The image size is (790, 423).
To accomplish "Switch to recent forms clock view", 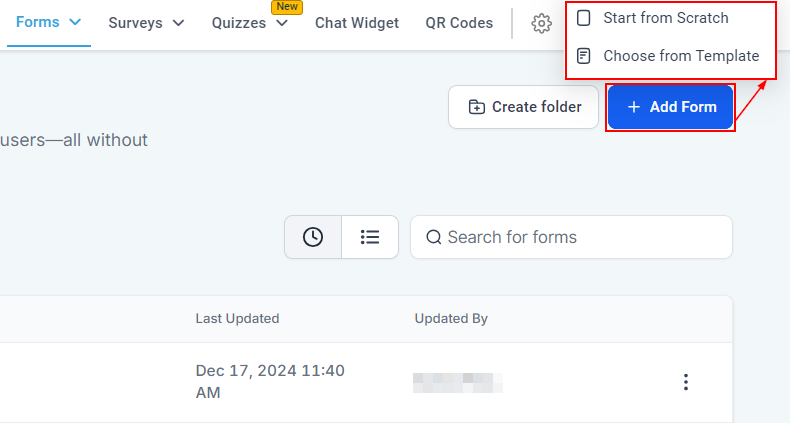I will [313, 237].
